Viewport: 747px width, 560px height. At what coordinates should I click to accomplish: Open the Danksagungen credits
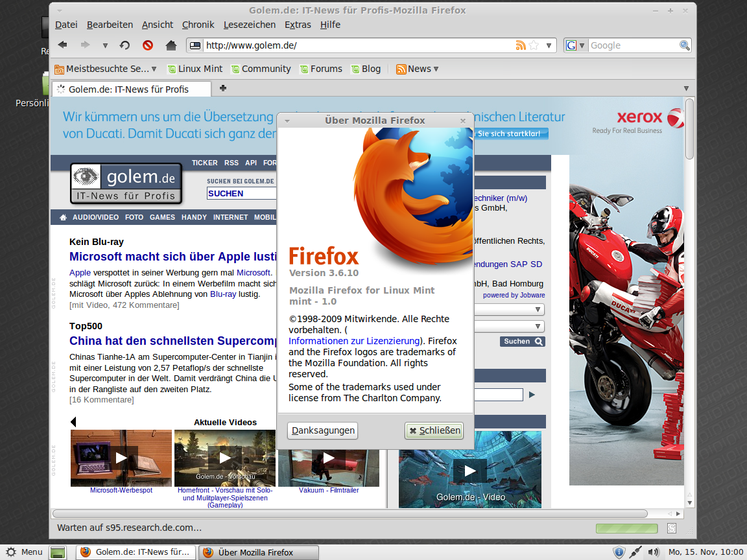[322, 430]
